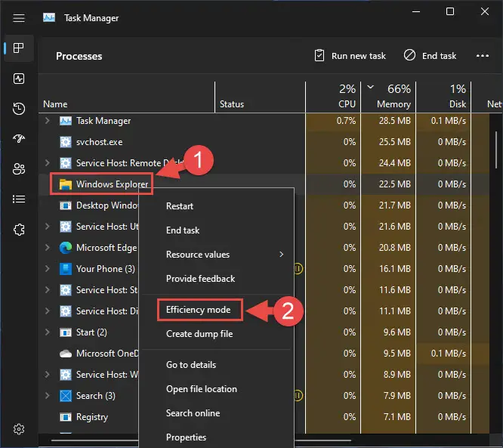Viewport: 503px width, 448px height.
Task: Open the Processes page in sidebar
Action: point(19,48)
